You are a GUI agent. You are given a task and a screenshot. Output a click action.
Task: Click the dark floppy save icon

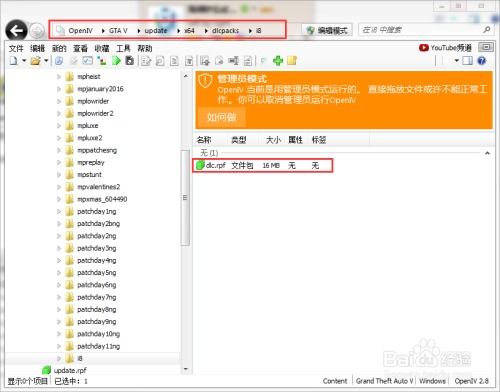tap(130, 61)
